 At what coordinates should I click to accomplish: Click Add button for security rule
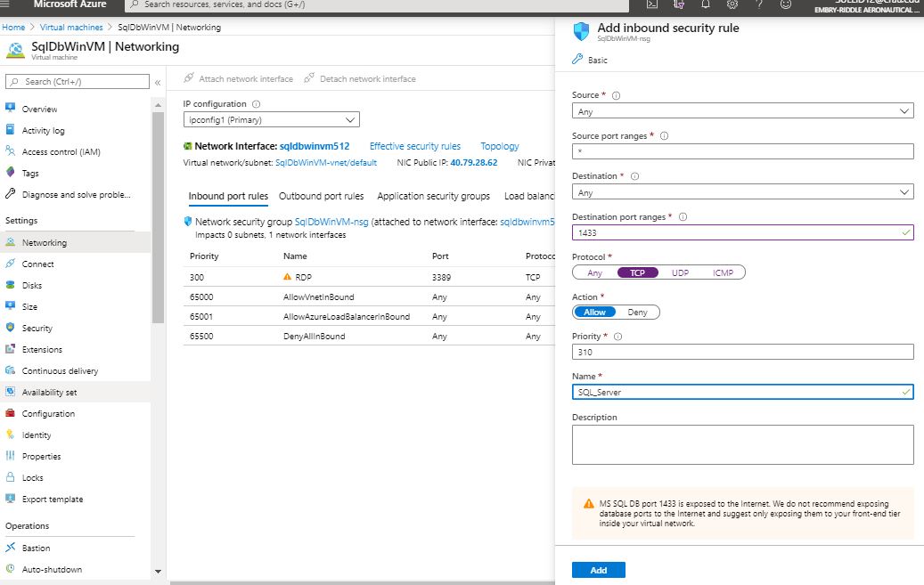pos(598,570)
